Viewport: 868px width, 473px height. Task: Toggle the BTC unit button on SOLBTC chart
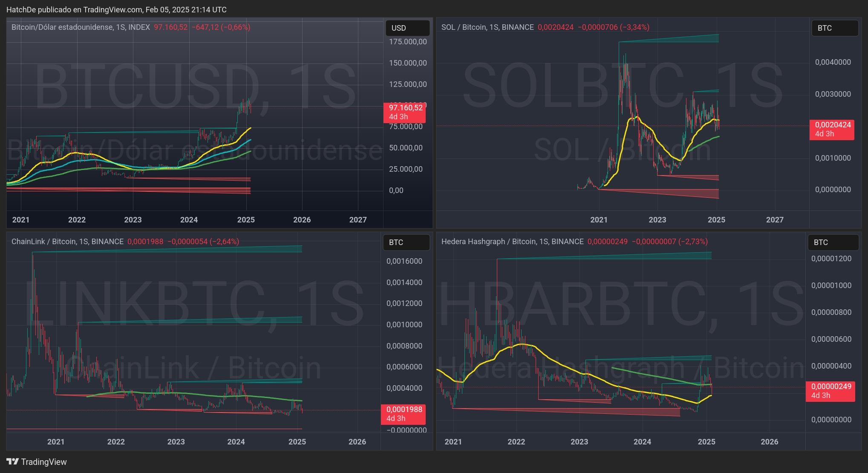point(834,28)
